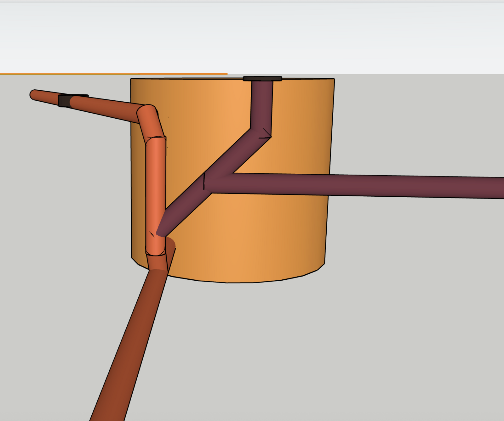This screenshot has height=421, width=504.
Task: Select the black cap atop the maroon pipe
Action: [262, 79]
